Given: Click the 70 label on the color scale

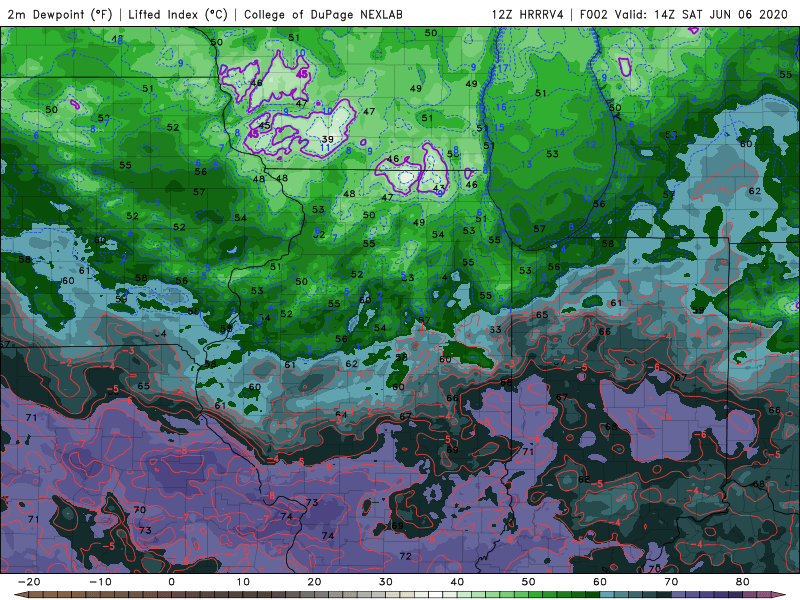Looking at the screenshot, I should 671,582.
